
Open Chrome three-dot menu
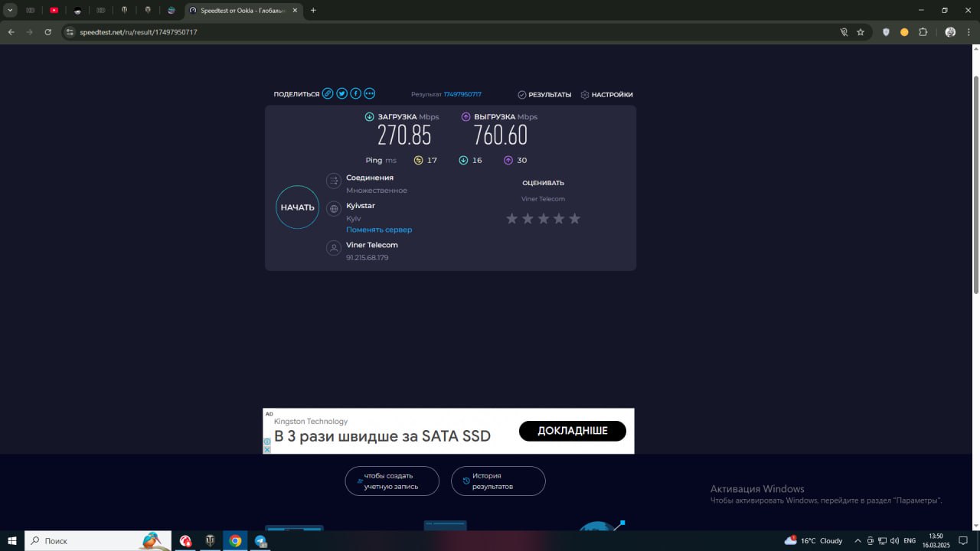968,32
